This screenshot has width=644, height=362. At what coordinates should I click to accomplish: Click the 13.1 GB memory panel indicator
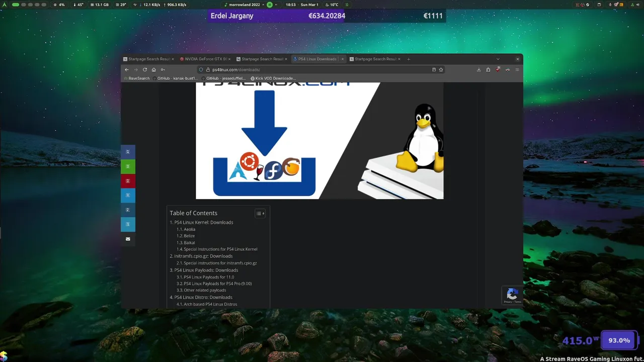[x=99, y=5]
